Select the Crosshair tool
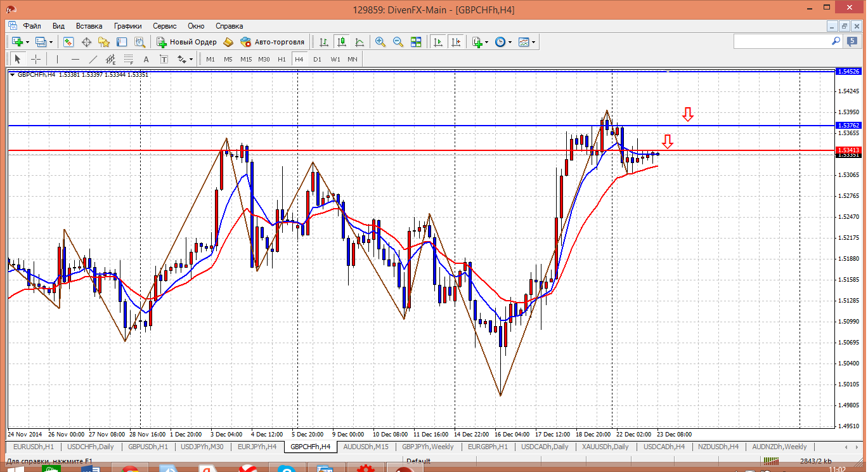The height and width of the screenshot is (472, 868). click(x=36, y=59)
